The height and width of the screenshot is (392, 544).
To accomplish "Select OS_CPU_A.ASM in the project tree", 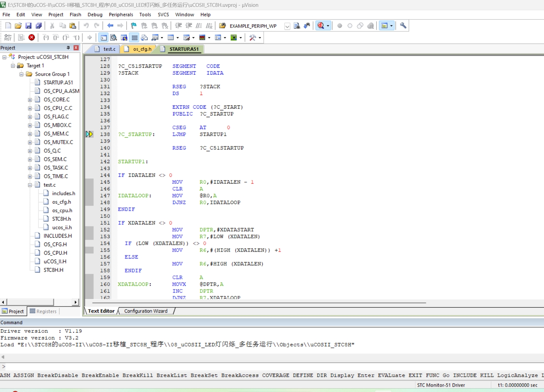I will pyautogui.click(x=61, y=91).
